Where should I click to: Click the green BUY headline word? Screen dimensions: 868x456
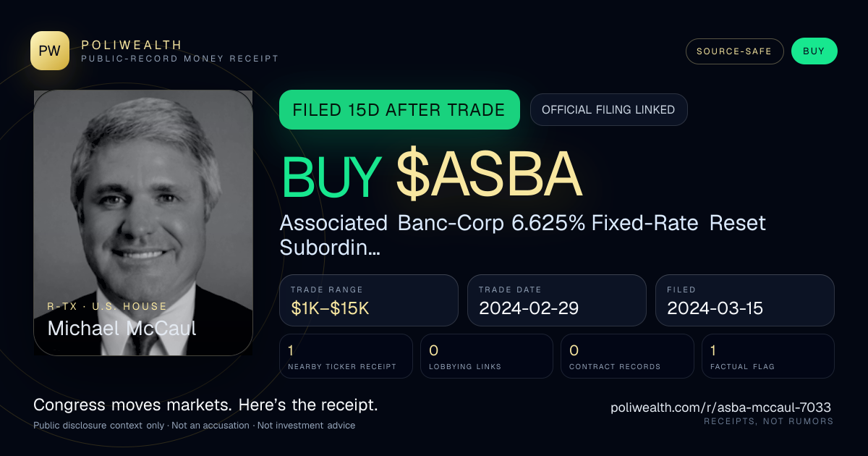click(x=331, y=176)
